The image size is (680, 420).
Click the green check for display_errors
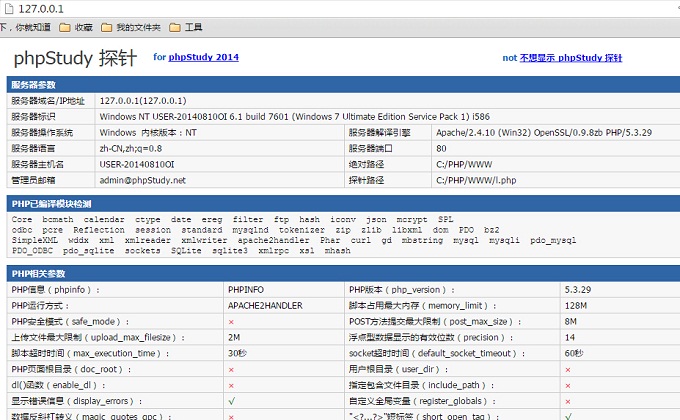coord(232,401)
